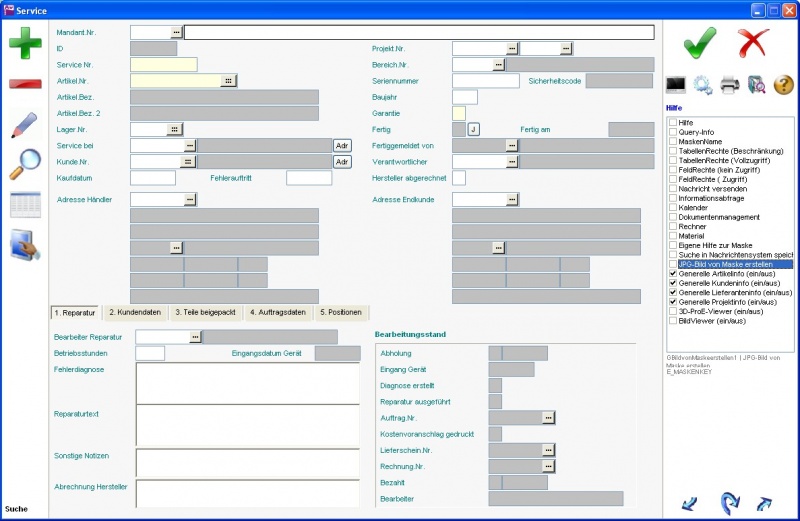Expand the Projekt.Nr. lookup
This screenshot has width=800, height=521.
[511, 48]
